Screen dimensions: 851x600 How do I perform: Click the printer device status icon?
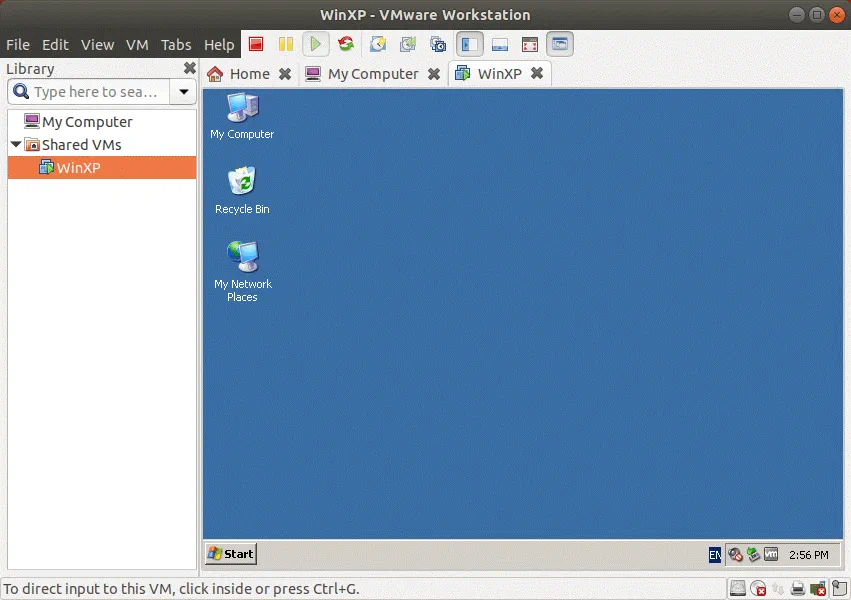[798, 588]
